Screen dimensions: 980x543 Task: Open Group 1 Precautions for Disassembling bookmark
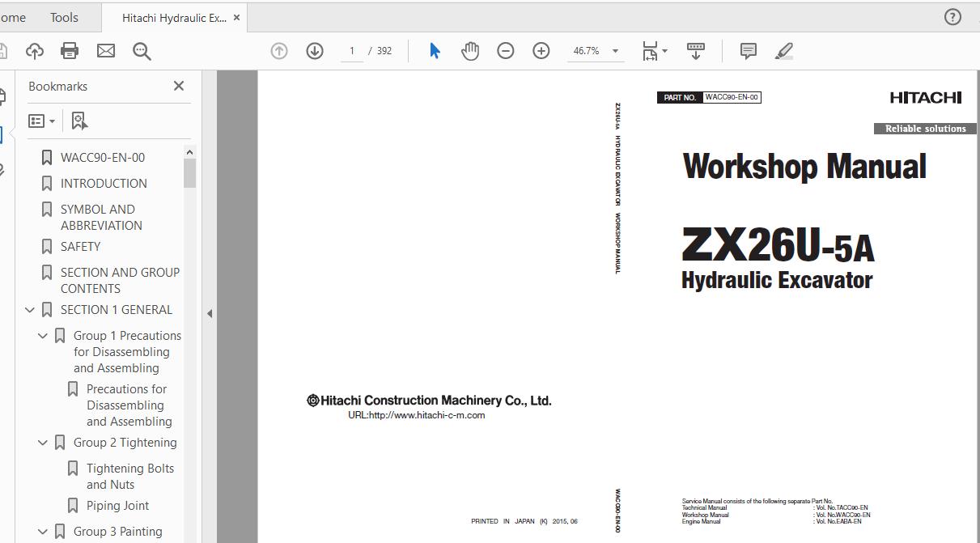[127, 351]
